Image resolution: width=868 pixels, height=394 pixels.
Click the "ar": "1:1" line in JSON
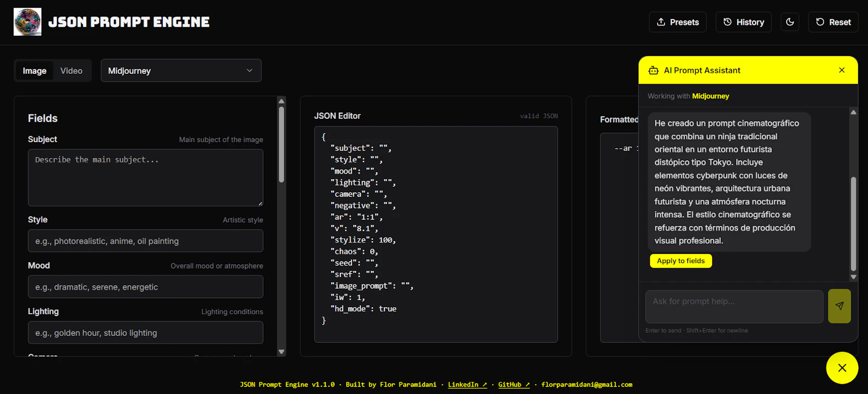356,217
